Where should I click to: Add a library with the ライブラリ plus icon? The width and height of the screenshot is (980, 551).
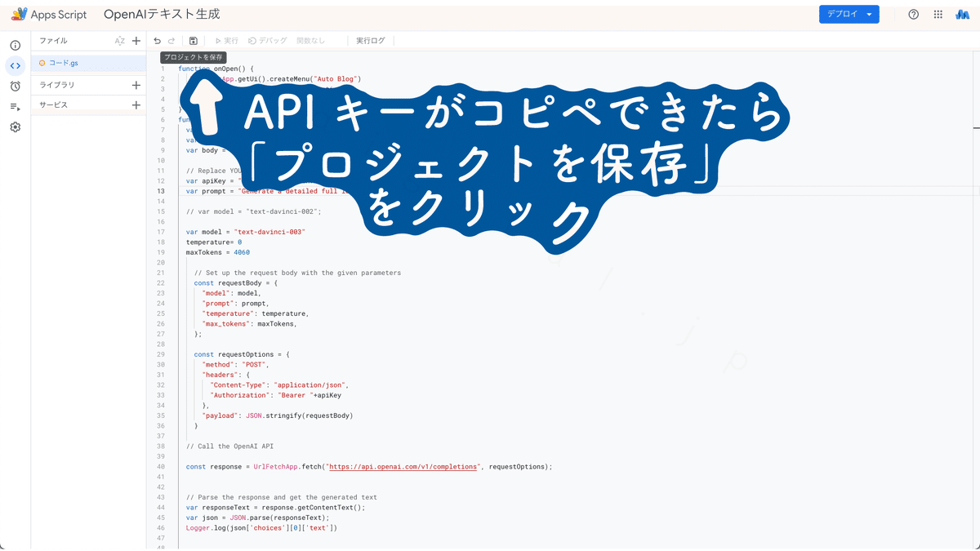pos(136,85)
